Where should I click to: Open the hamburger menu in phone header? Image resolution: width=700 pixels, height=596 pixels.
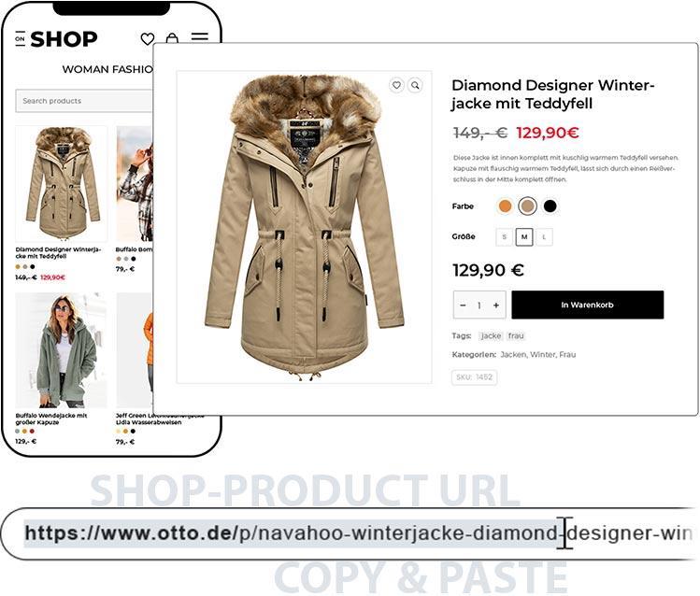tap(200, 37)
